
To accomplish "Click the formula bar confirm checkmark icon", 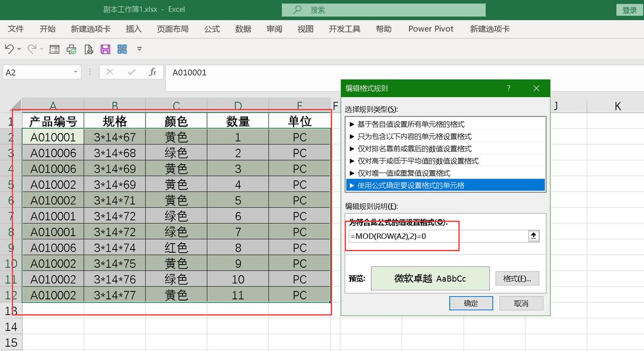I will coord(131,72).
